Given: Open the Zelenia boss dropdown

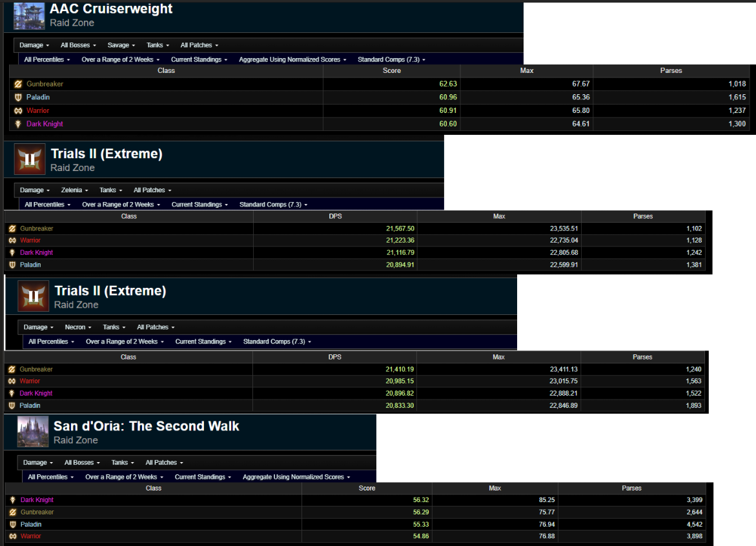Looking at the screenshot, I should tap(74, 190).
